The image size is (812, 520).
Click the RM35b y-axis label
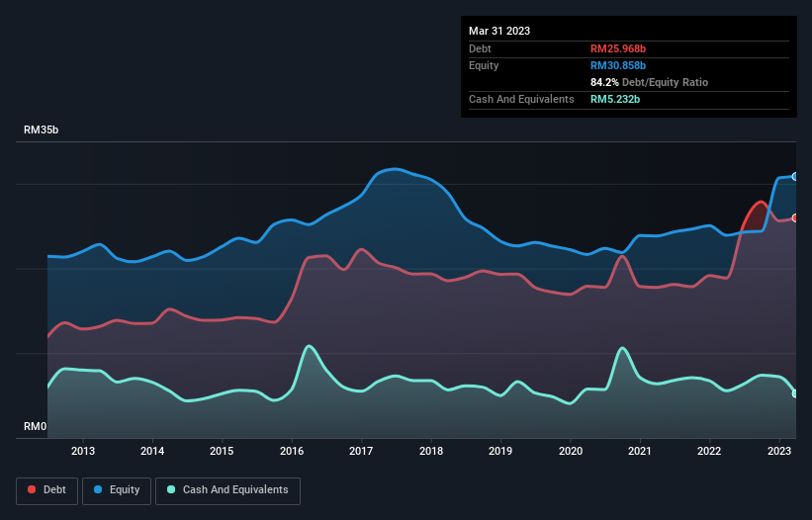[x=41, y=130]
